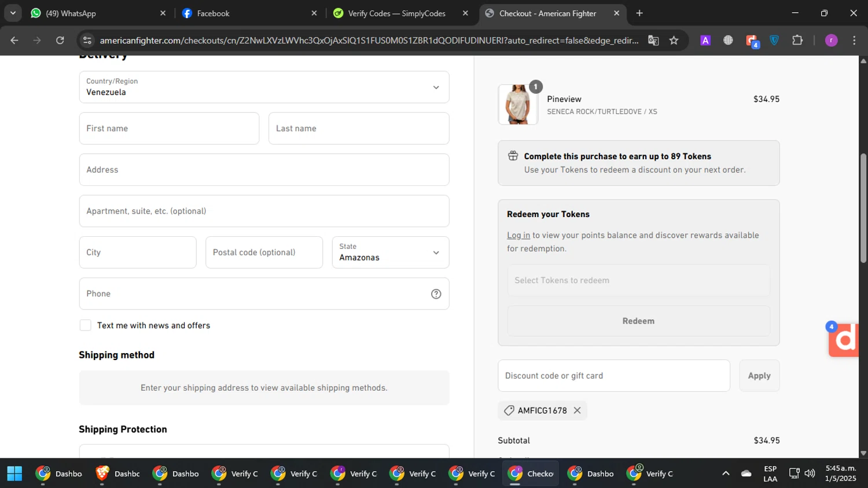Open a new browser tab
This screenshot has height=488, width=868.
[639, 13]
